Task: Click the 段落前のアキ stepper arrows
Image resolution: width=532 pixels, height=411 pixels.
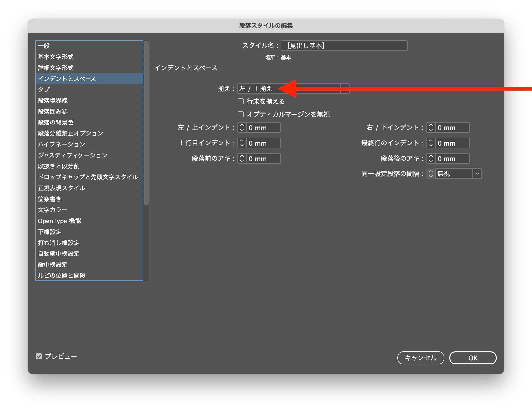Action: point(242,159)
